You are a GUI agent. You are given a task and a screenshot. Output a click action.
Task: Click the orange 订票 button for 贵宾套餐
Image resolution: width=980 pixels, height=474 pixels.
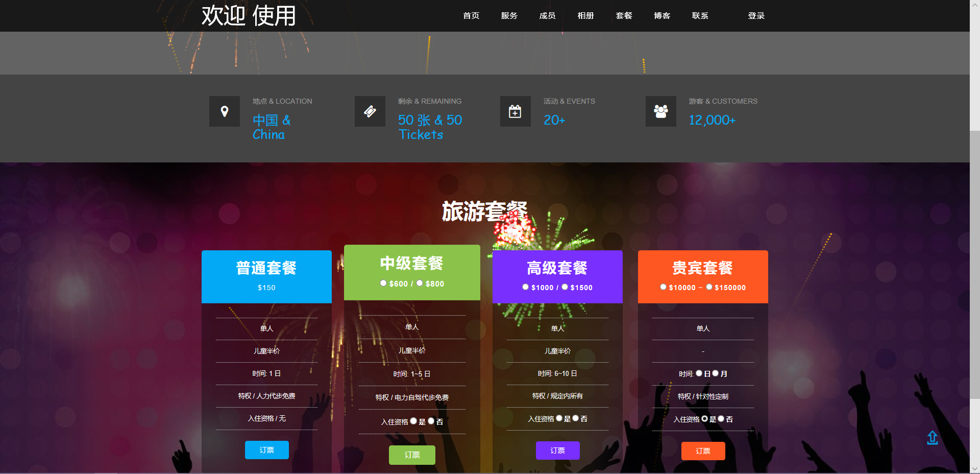coord(703,451)
